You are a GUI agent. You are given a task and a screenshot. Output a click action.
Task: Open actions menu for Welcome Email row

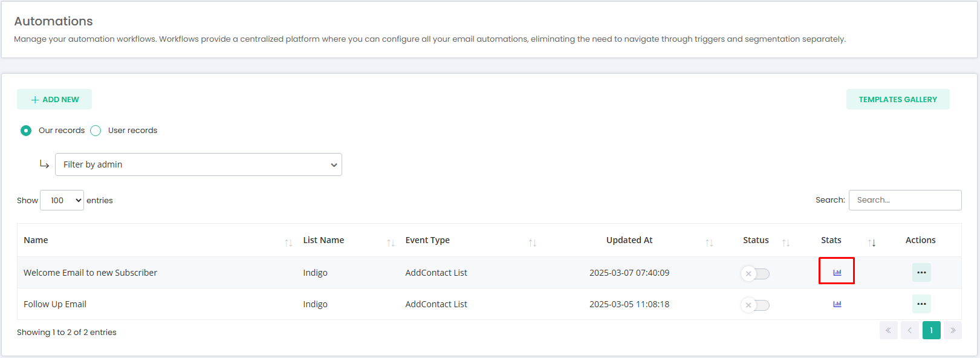coord(921,273)
